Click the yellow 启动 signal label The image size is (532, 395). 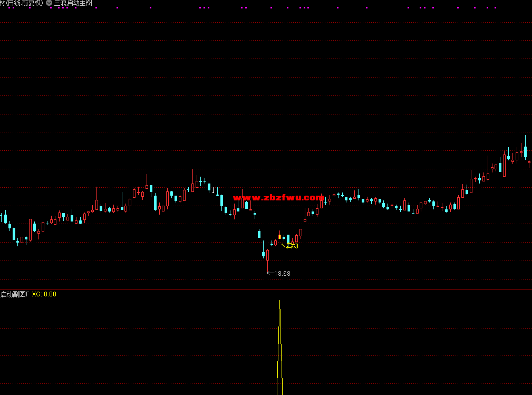tap(292, 245)
